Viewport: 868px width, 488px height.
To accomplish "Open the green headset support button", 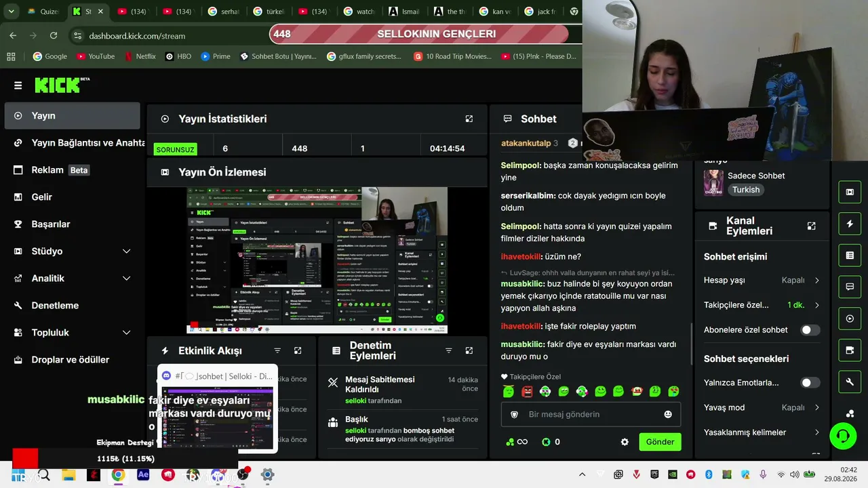I will pos(843,436).
